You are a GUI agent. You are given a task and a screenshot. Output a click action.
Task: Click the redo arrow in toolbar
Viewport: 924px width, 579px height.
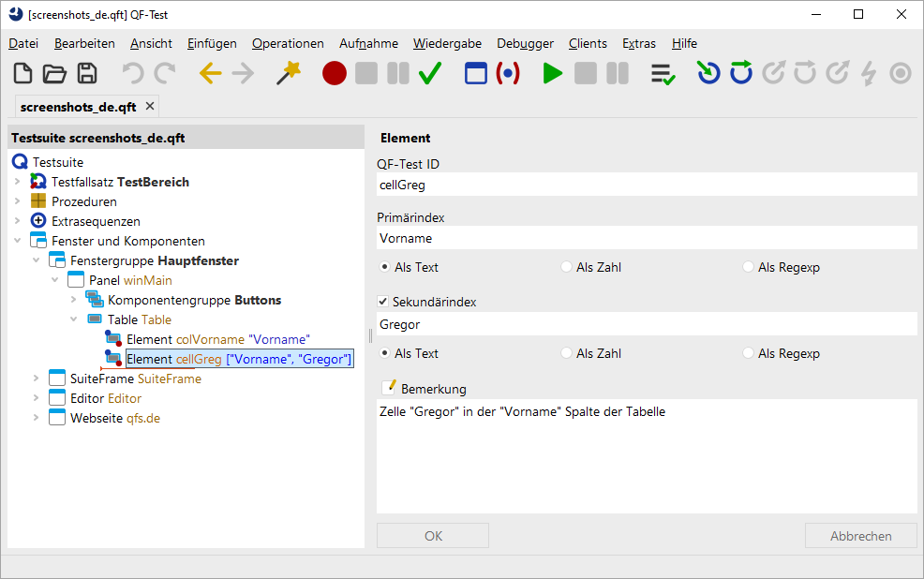(x=164, y=74)
